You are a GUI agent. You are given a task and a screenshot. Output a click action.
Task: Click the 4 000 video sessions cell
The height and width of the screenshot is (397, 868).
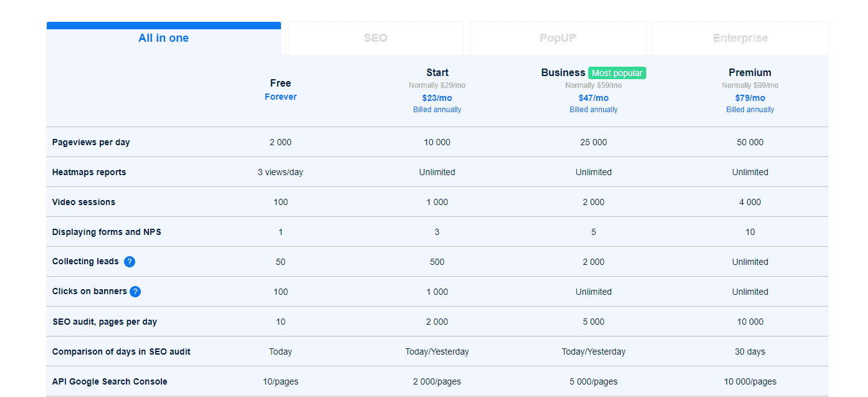tap(750, 202)
